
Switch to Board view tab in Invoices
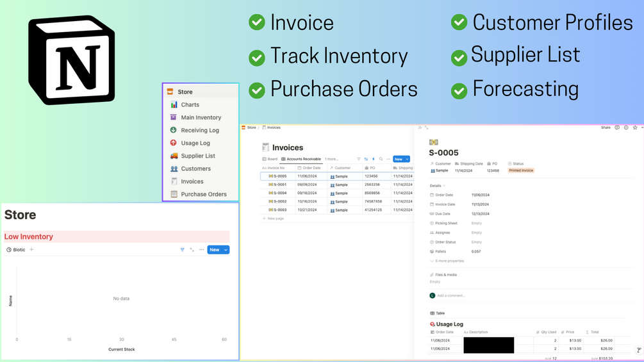pos(270,159)
